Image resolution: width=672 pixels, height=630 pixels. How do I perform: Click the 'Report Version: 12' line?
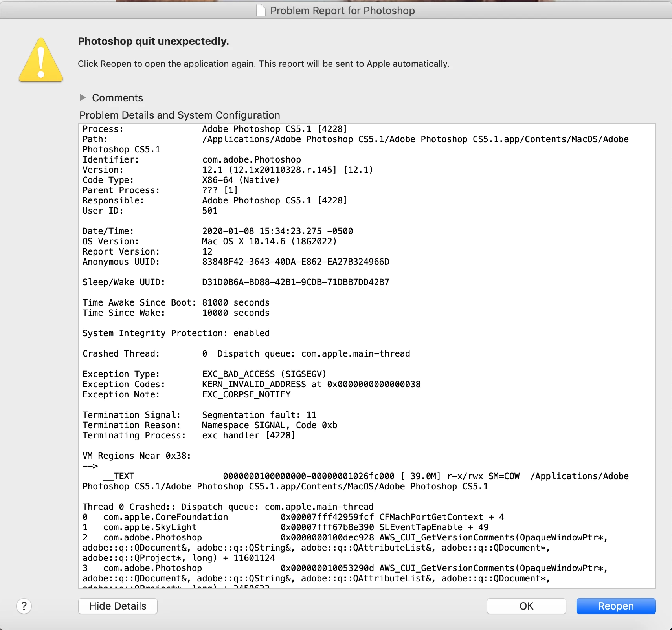[147, 252]
